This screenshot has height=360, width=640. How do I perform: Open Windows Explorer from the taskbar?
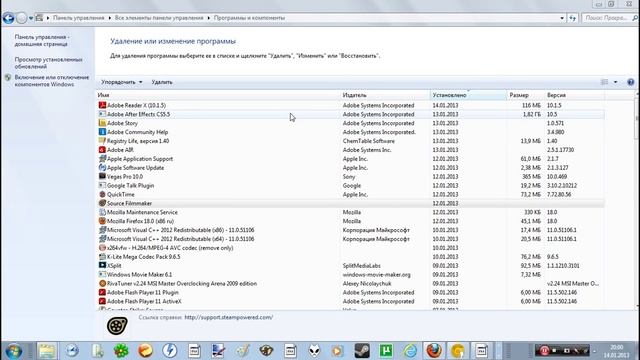point(47,351)
